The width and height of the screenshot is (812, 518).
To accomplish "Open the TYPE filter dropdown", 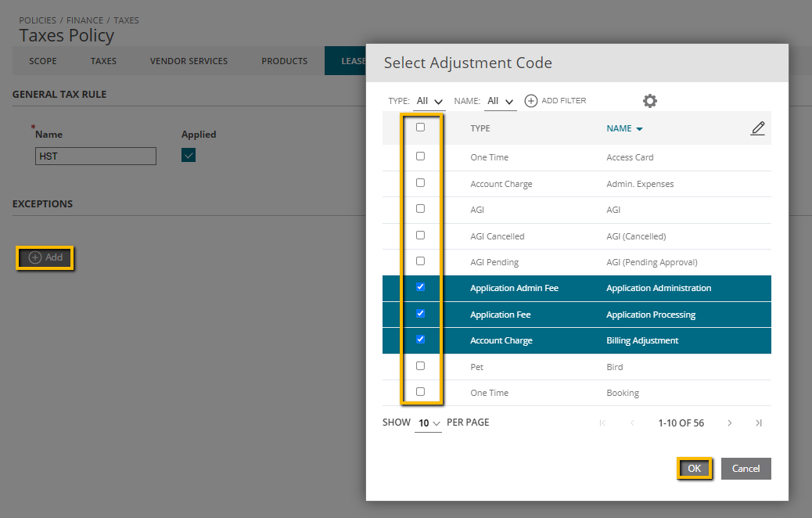I will tap(429, 101).
